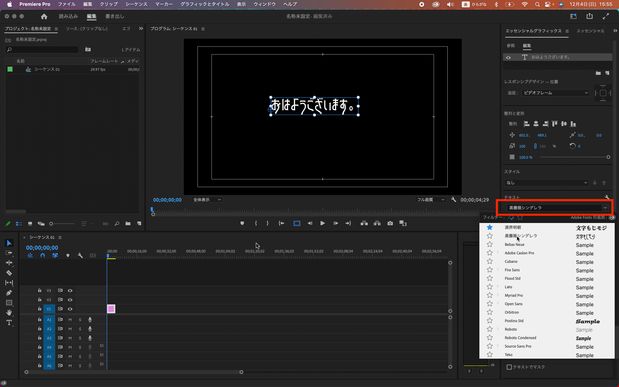619x387 pixels.
Task: Switch to the 書き出し workspace tab
Action: tap(114, 17)
